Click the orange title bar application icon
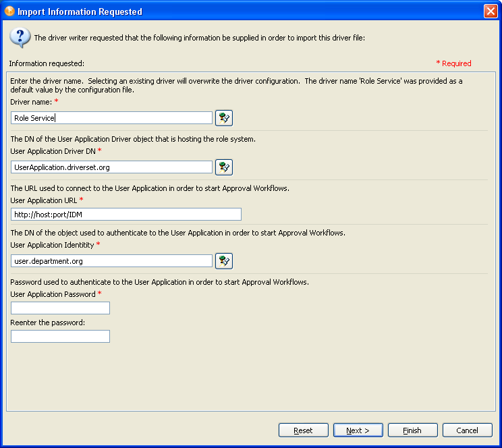This screenshot has height=448, width=502. pos(9,11)
